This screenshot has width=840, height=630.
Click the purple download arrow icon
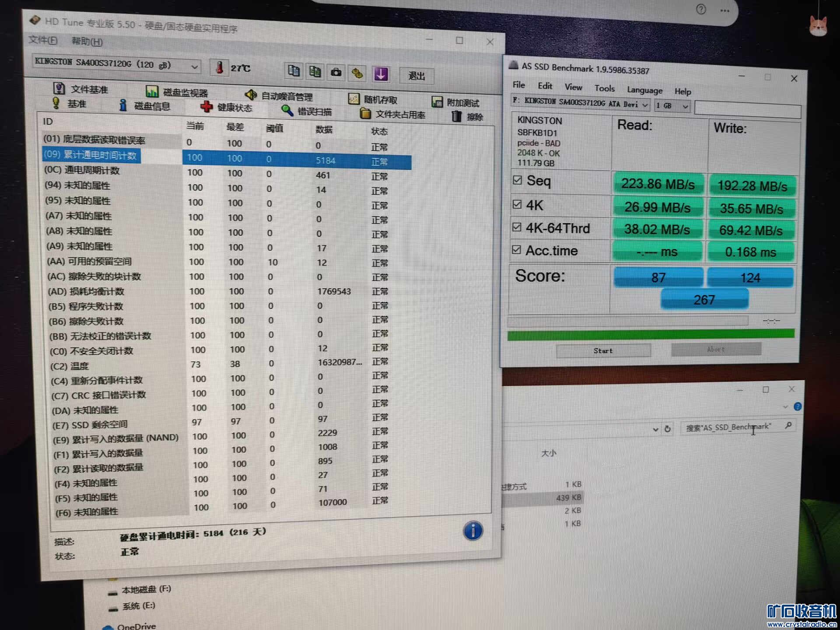pos(381,74)
